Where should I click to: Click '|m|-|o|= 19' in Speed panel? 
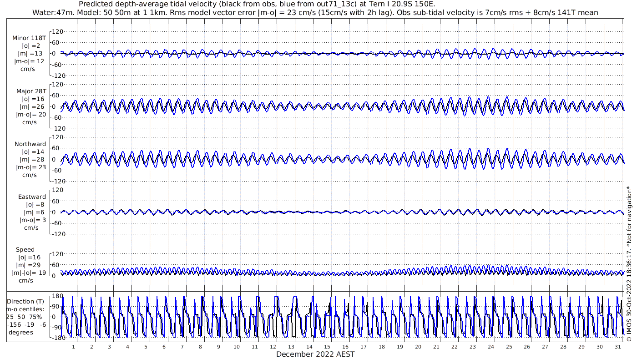point(29,273)
